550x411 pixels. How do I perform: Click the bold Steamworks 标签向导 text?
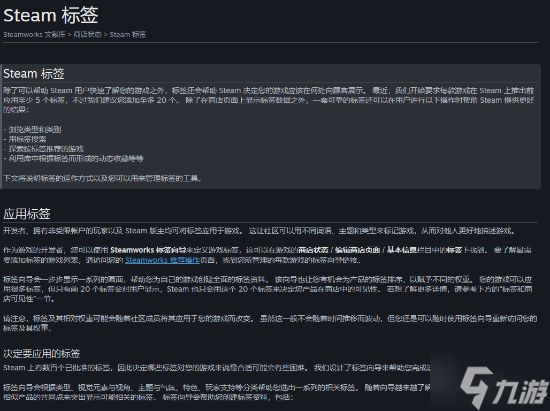[x=148, y=250]
